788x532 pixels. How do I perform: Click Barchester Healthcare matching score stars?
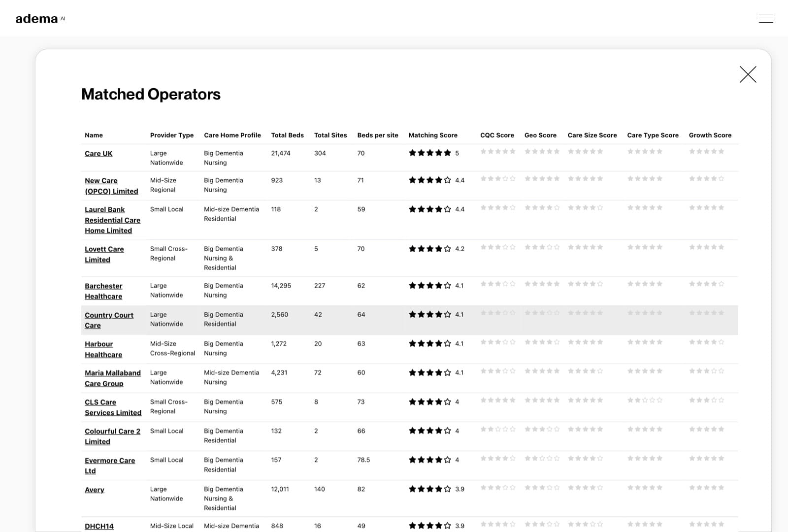430,285
